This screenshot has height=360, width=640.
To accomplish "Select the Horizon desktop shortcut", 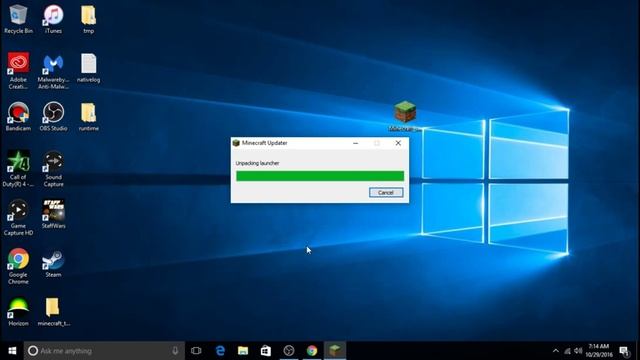I will 18,311.
